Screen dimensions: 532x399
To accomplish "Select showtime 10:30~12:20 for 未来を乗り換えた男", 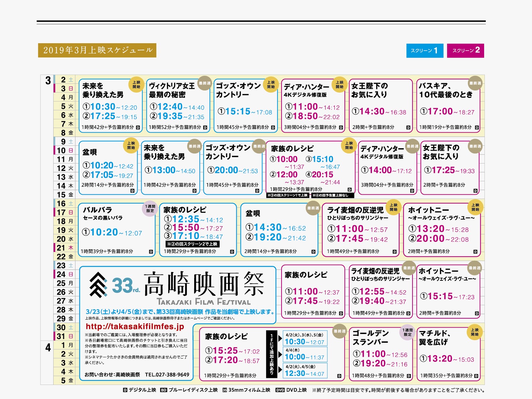I will coord(110,107).
